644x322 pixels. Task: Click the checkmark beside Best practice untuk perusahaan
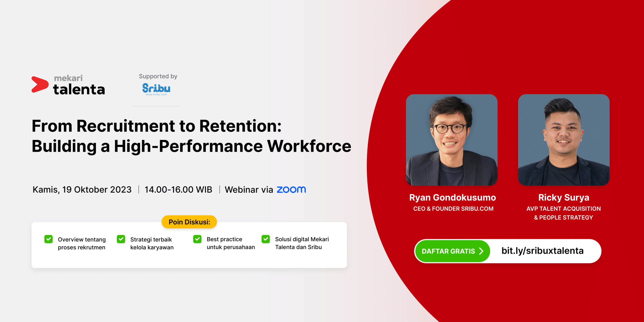coord(197,239)
